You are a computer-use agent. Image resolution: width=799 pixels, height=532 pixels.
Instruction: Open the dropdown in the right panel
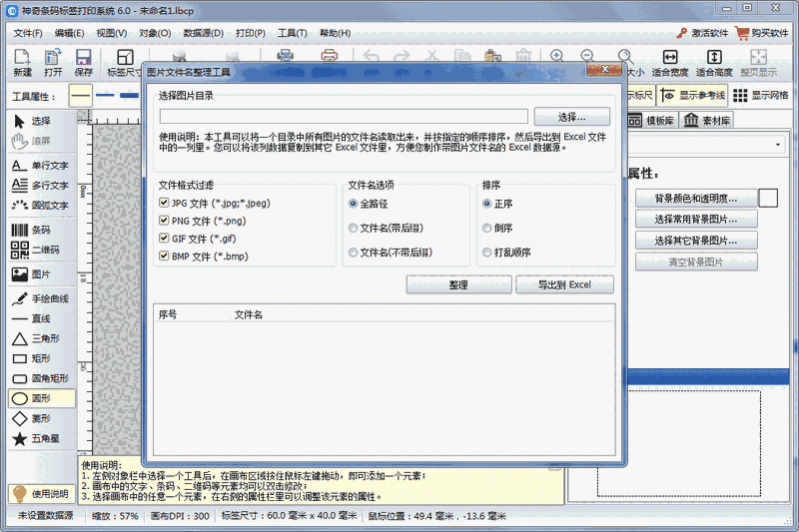click(778, 145)
